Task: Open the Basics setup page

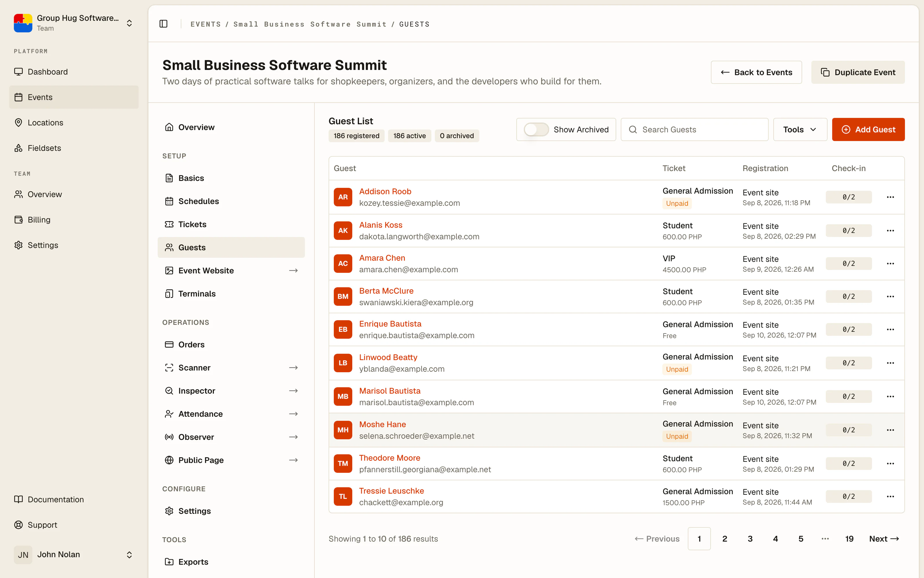Action: [x=231, y=178]
